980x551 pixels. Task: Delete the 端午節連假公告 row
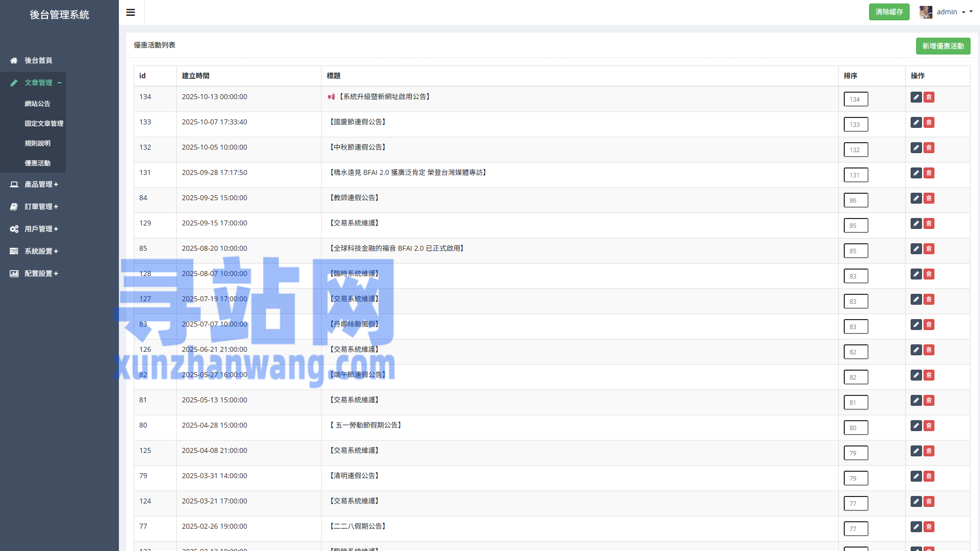point(929,375)
